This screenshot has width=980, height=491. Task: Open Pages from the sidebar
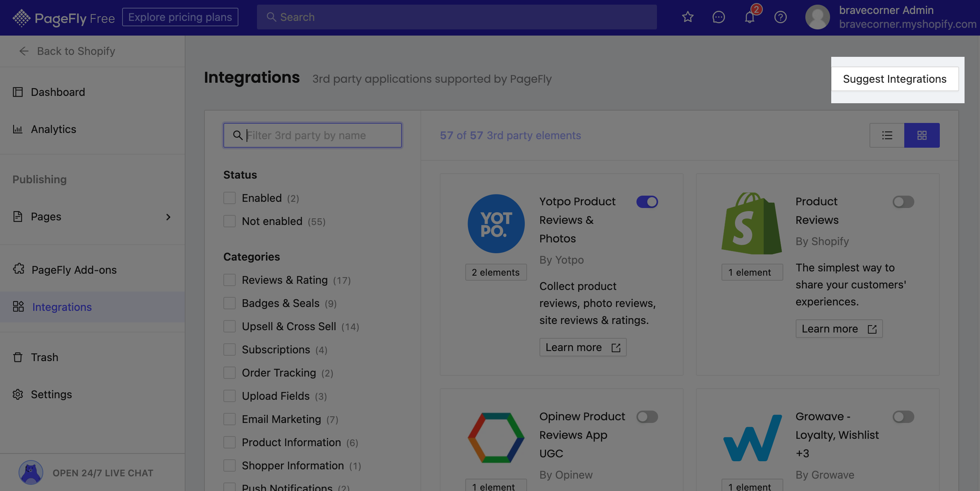coord(92,217)
